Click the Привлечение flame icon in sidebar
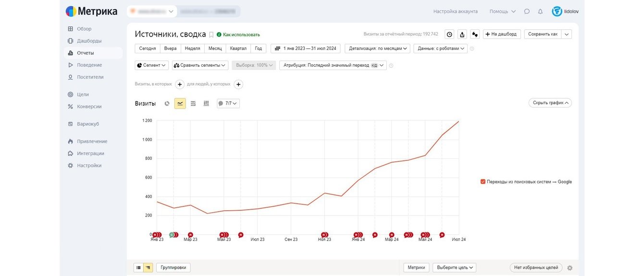644x276 pixels. (x=70, y=142)
